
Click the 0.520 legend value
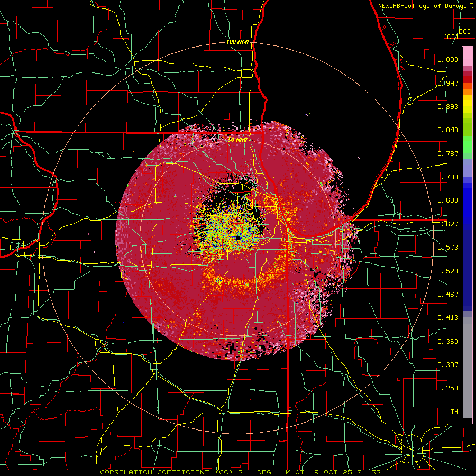448,271
